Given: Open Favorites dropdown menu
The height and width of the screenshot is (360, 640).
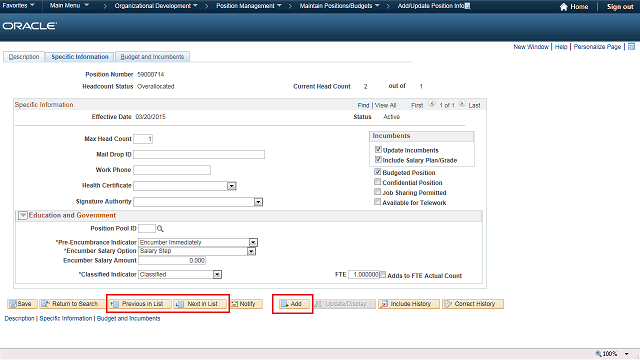Looking at the screenshot, I should pos(18,6).
